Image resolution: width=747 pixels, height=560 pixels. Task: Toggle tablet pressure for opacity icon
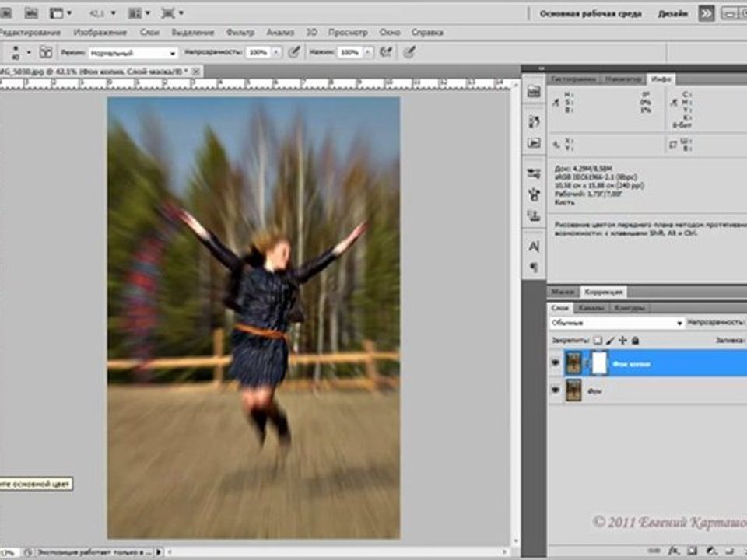tap(294, 52)
